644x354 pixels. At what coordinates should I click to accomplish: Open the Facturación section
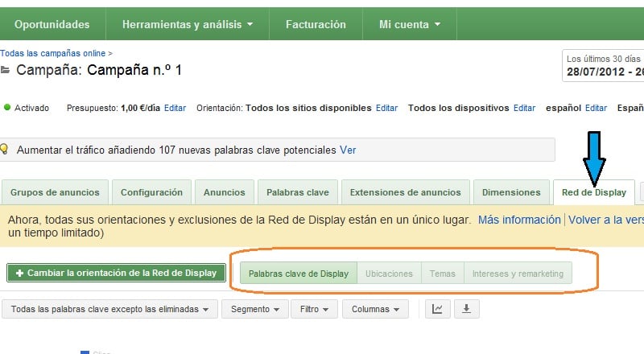coord(316,24)
